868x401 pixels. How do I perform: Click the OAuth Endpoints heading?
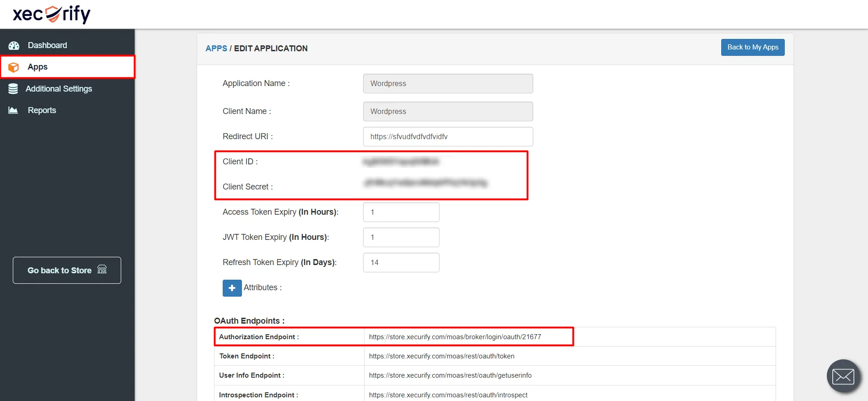pyautogui.click(x=249, y=321)
